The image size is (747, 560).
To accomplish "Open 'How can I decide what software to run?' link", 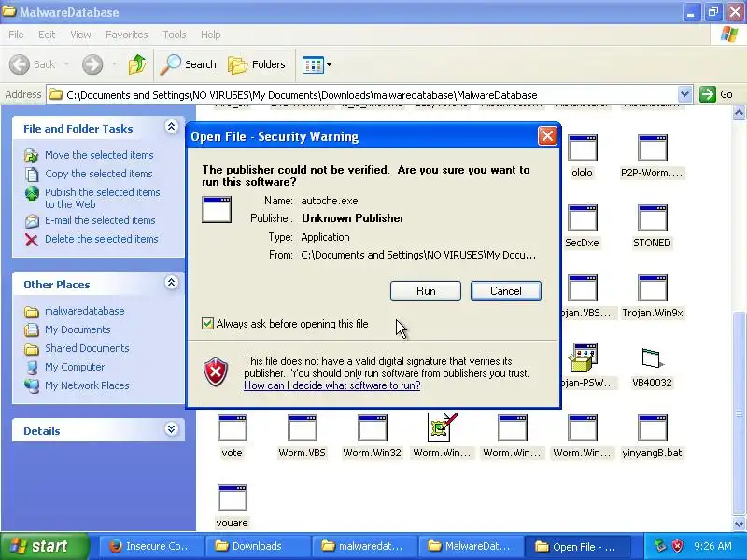I will 332,385.
